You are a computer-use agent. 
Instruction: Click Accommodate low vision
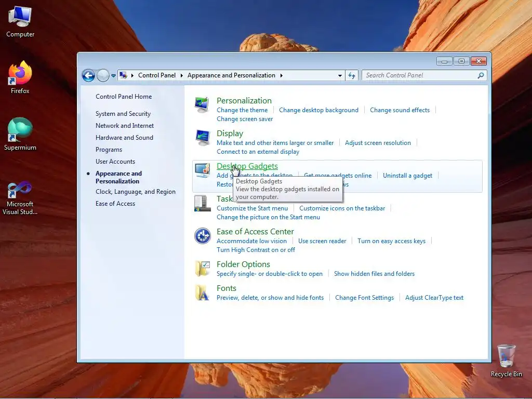click(x=251, y=241)
